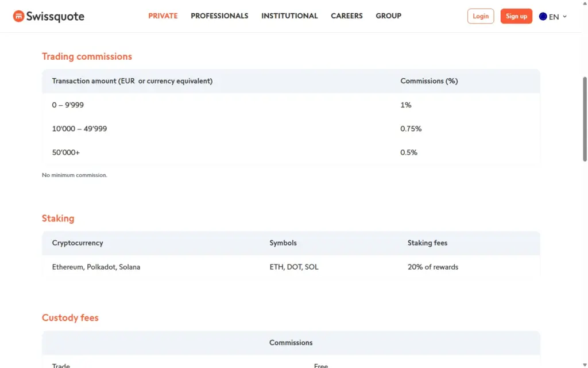This screenshot has width=588, height=368.
Task: Click the "0 – 9'999" transaction amount cell
Action: point(68,105)
